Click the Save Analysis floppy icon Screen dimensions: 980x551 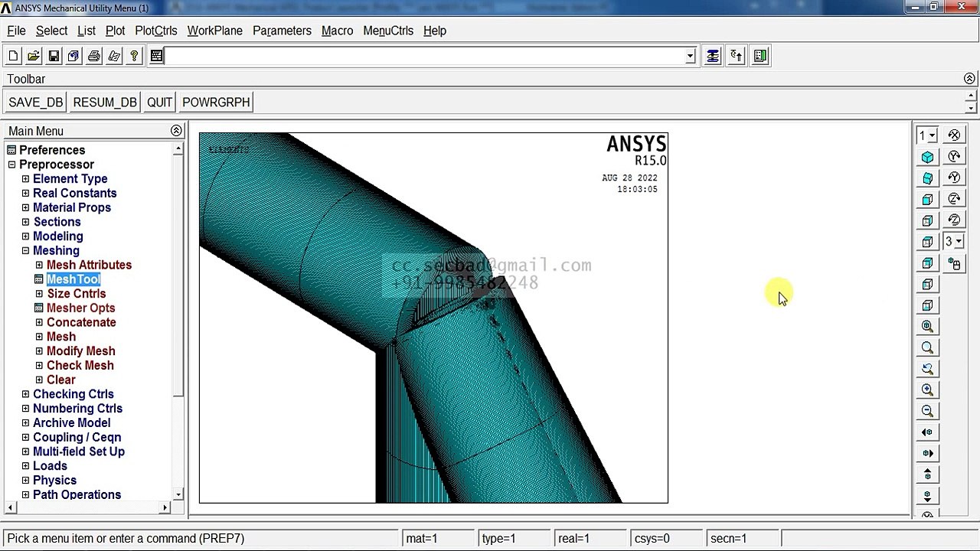pyautogui.click(x=54, y=56)
